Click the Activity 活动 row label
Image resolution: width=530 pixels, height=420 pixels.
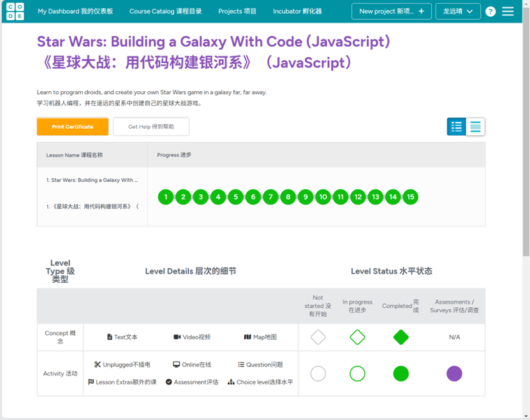click(60, 373)
